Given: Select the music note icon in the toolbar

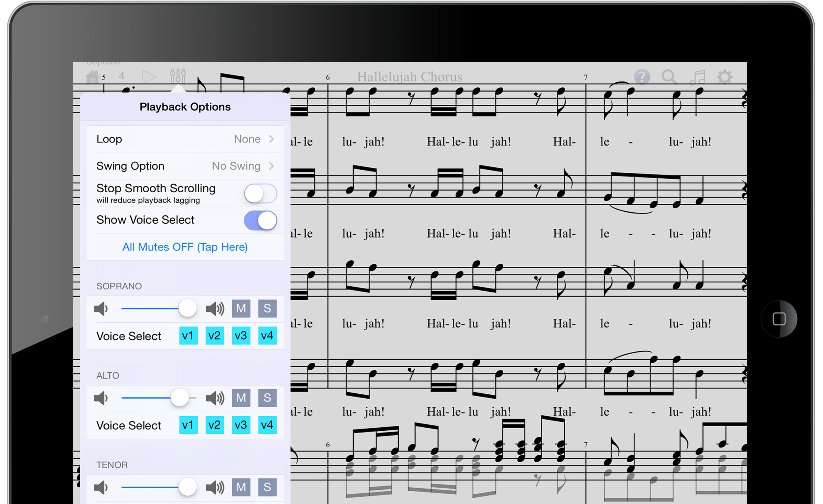Looking at the screenshot, I should coord(697,77).
